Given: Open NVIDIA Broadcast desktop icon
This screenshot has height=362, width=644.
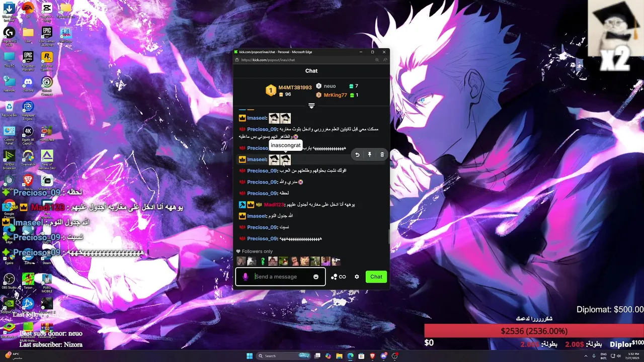Looking at the screenshot, I should (x=9, y=160).
